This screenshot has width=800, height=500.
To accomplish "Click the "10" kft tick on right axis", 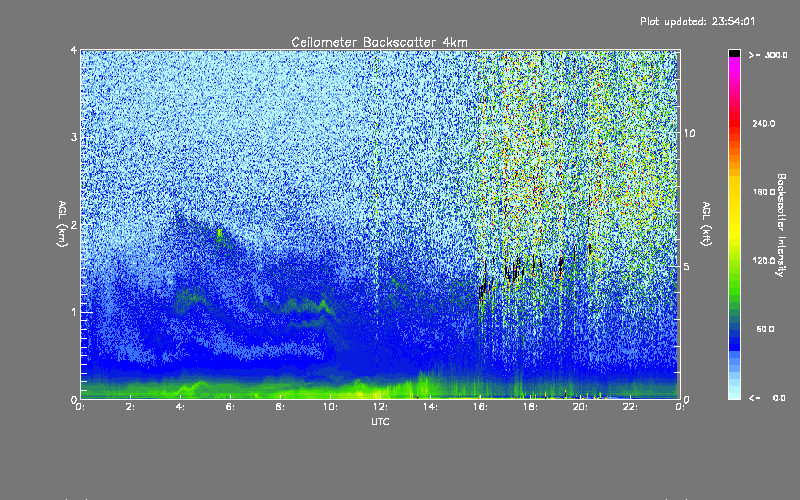I will click(x=689, y=134).
